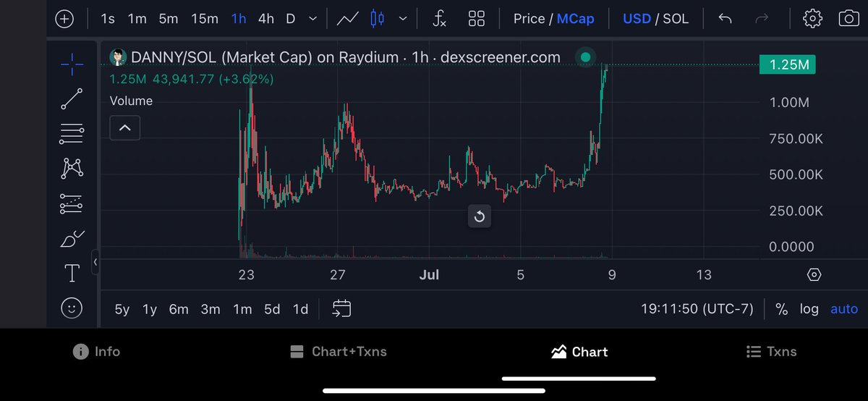Select the Text annotation tool
Image resolution: width=868 pixels, height=401 pixels.
(x=72, y=273)
